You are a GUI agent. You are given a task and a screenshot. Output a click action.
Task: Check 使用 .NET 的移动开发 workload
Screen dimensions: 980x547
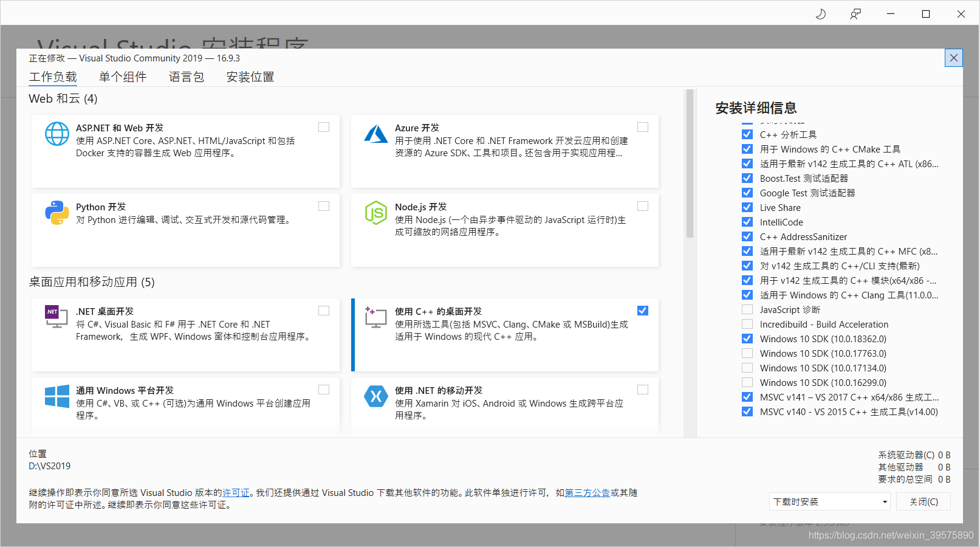643,390
